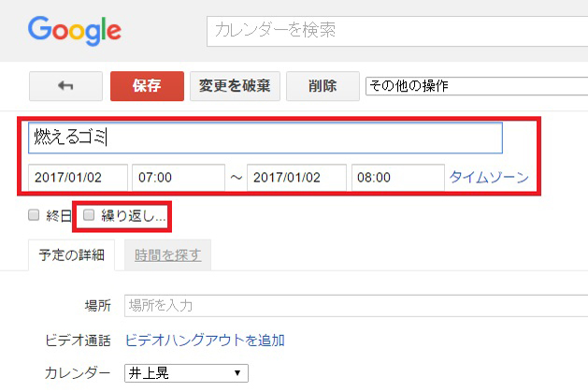Click the カレンダーを検索 search box
The height and width of the screenshot is (392, 588).
397,31
